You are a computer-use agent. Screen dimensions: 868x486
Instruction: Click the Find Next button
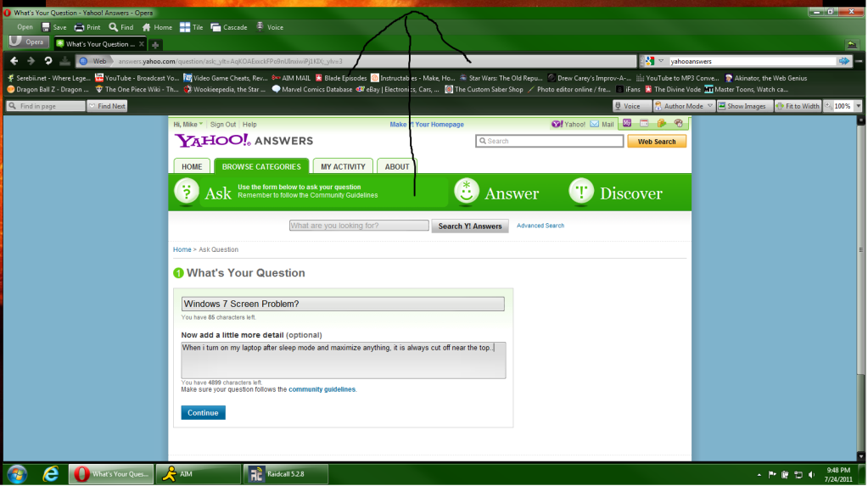(108, 106)
